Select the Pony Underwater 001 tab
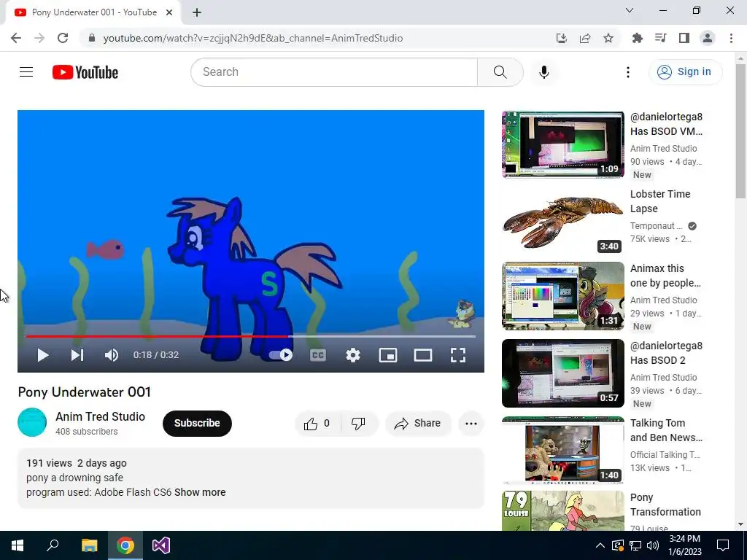The image size is (747, 560). (93, 12)
